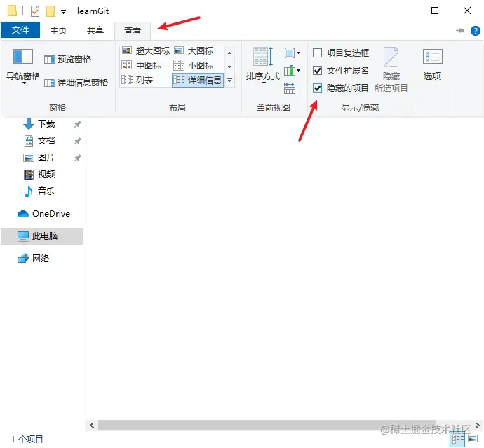The image size is (484, 448).
Task: Choose the 超大图标 layout
Action: click(x=146, y=50)
